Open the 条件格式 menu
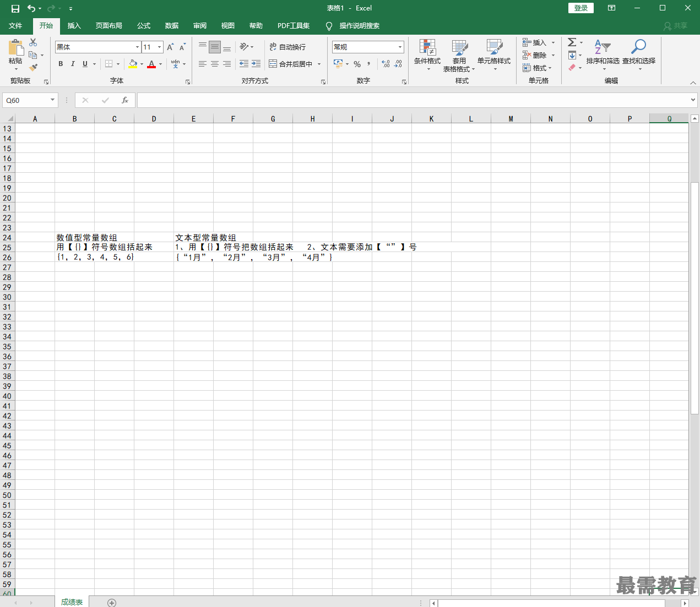The width and height of the screenshot is (700, 607). [x=427, y=55]
